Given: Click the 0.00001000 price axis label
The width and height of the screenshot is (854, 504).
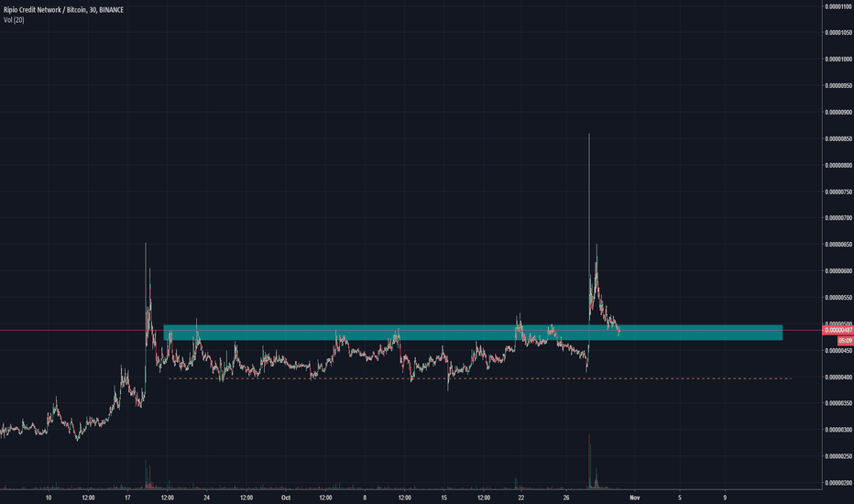Looking at the screenshot, I should pos(838,60).
